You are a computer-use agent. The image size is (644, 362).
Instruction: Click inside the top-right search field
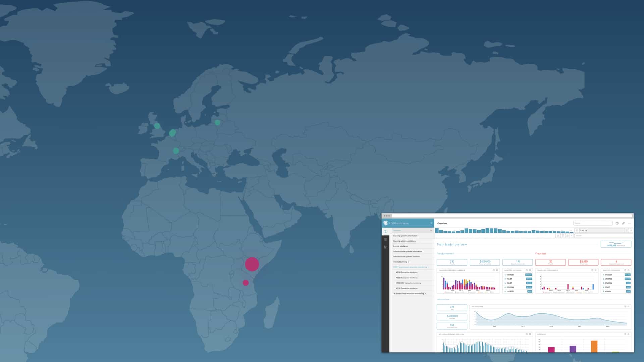click(x=593, y=223)
